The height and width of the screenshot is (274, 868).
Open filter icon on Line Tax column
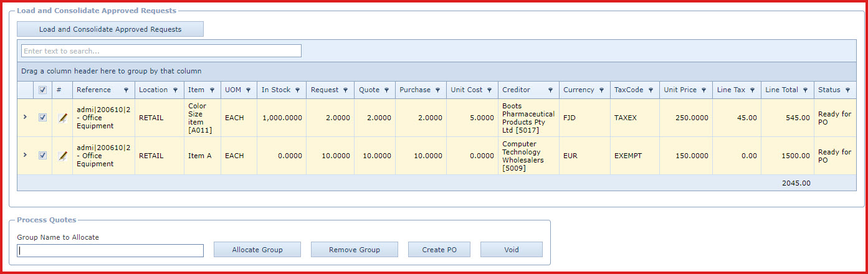tap(753, 90)
